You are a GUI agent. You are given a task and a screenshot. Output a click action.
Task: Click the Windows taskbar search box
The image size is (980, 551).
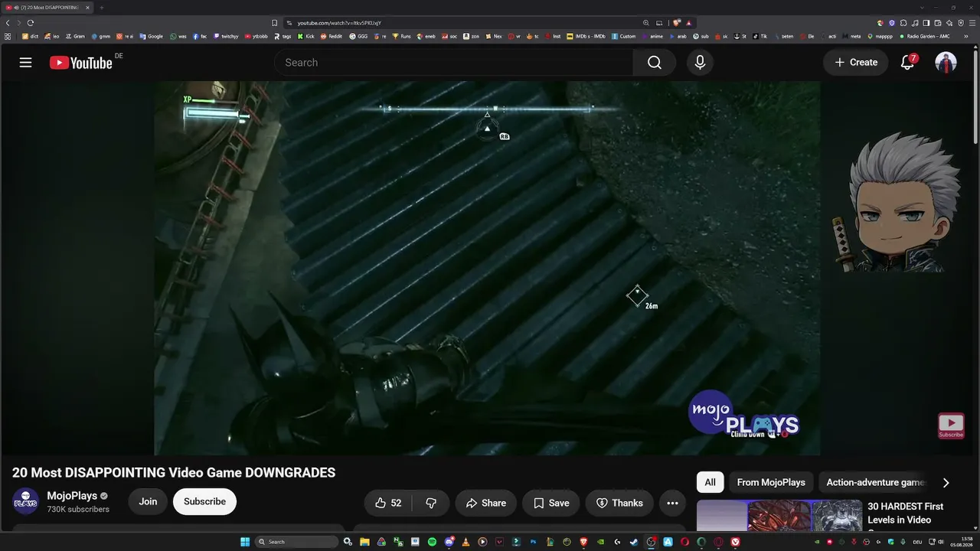[296, 542]
